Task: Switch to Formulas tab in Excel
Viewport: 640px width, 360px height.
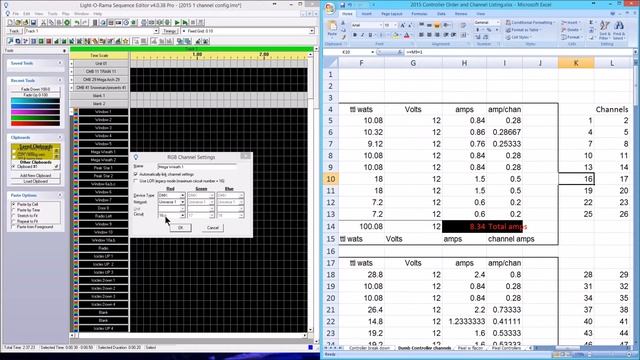Action: coord(419,14)
